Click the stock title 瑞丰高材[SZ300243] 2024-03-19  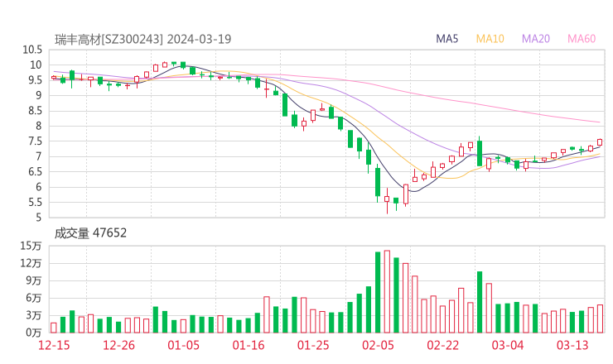point(142,39)
